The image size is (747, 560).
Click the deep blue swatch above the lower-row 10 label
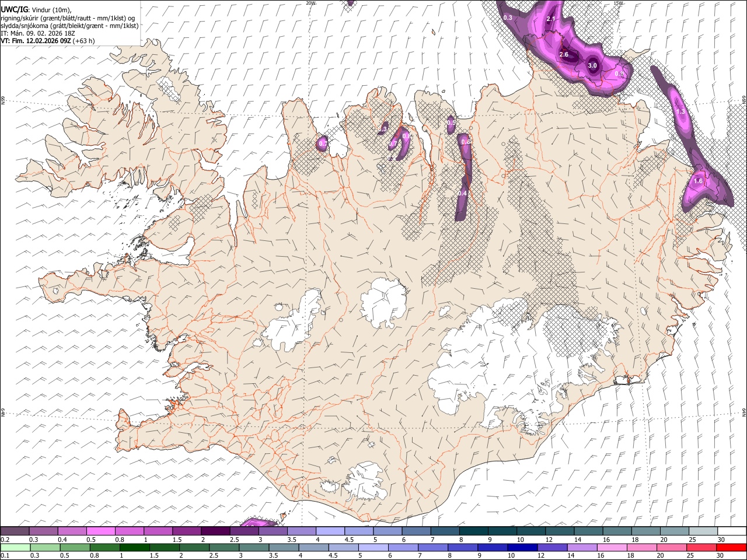[x=522, y=548]
